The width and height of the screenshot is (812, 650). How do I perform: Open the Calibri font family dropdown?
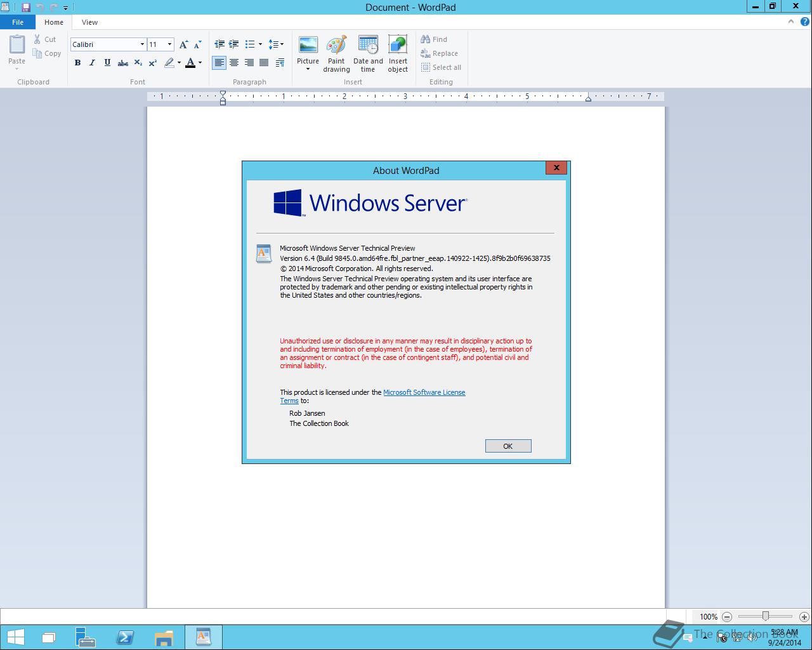(142, 44)
